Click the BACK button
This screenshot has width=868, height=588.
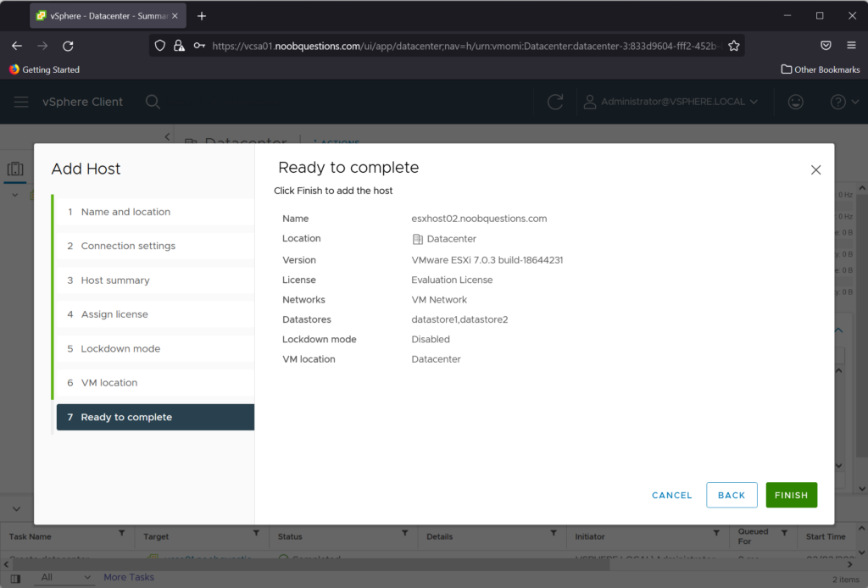click(732, 495)
